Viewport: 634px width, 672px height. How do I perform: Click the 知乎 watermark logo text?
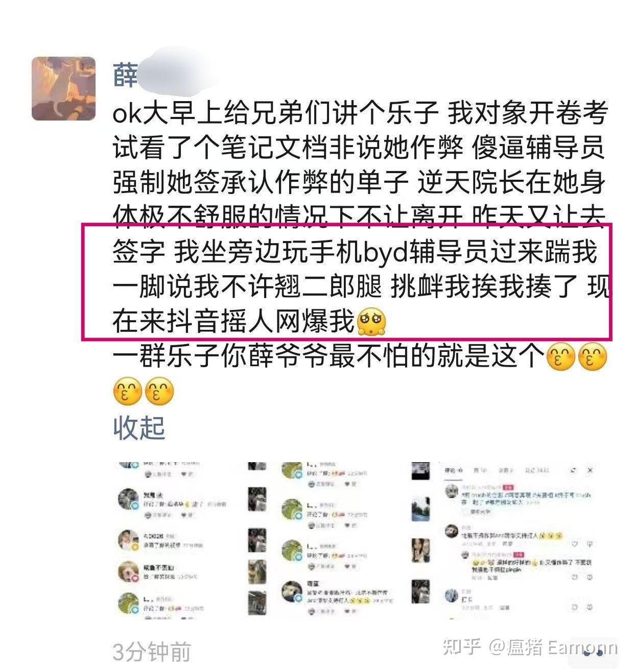(462, 646)
